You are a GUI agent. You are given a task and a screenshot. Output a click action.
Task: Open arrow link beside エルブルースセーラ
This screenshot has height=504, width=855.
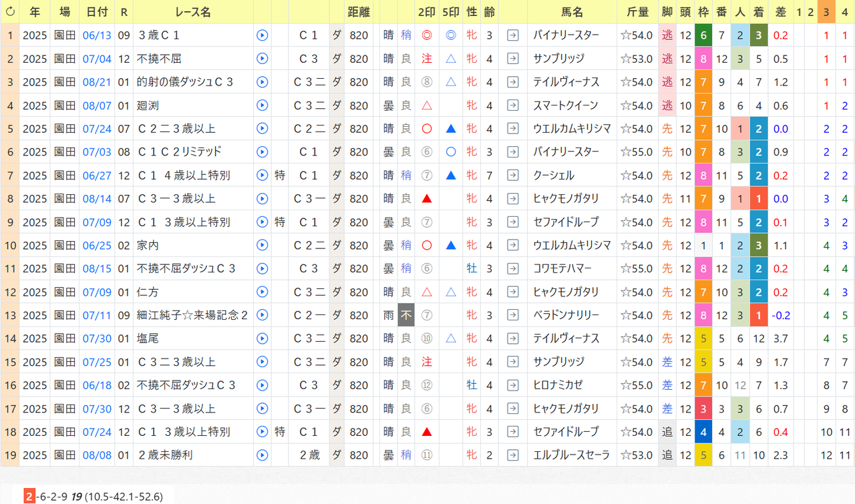point(513,455)
